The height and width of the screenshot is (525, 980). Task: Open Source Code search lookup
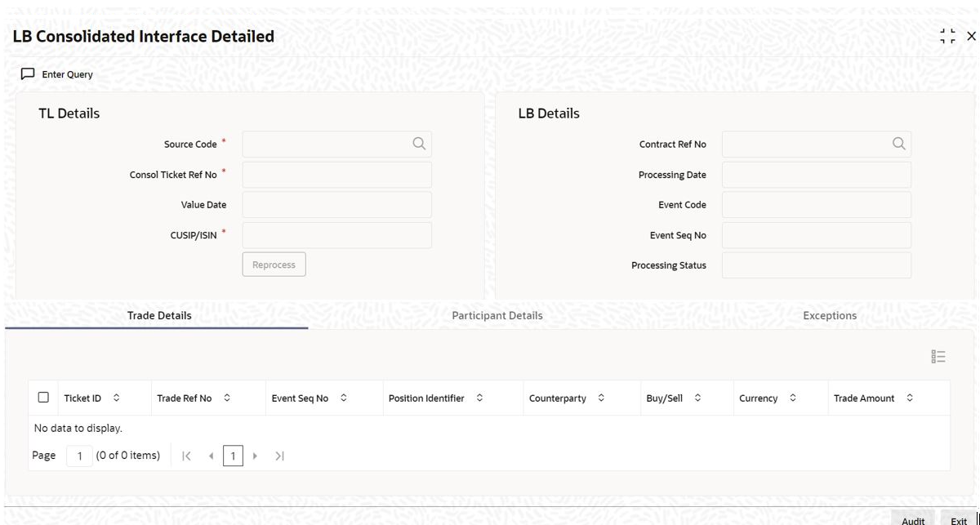point(419,144)
